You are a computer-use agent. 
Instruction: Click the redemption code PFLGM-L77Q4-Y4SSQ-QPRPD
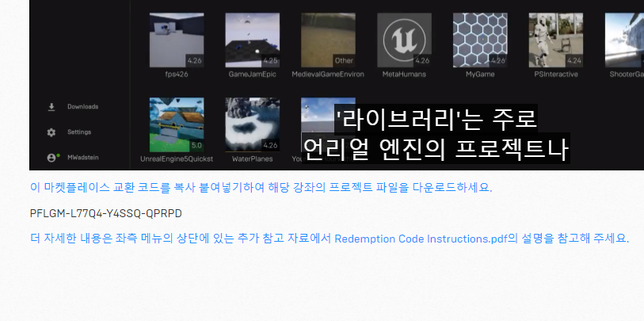coord(106,214)
